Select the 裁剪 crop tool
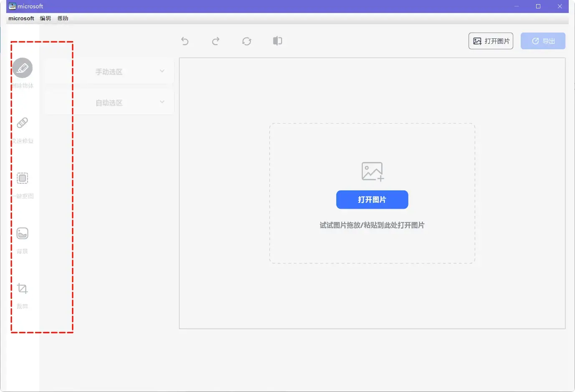The height and width of the screenshot is (392, 575). click(23, 288)
